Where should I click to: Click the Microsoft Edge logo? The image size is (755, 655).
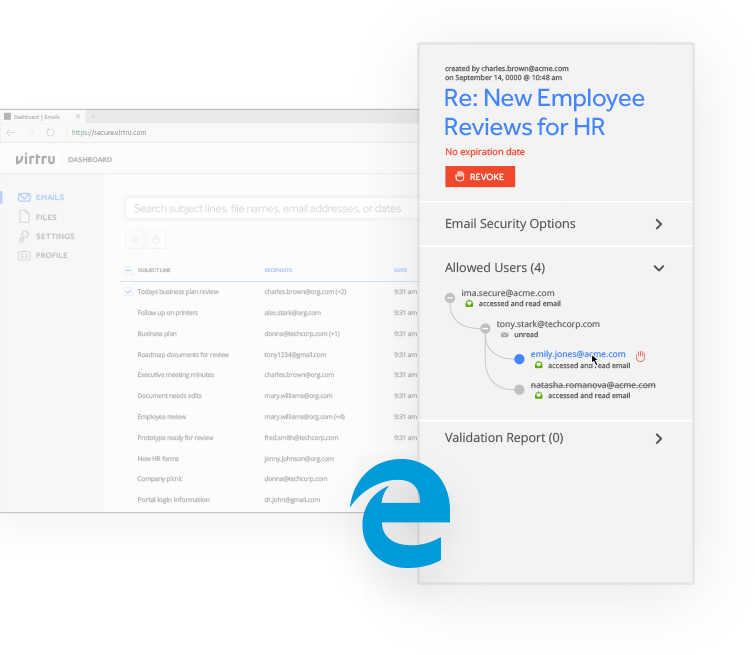coord(401,513)
